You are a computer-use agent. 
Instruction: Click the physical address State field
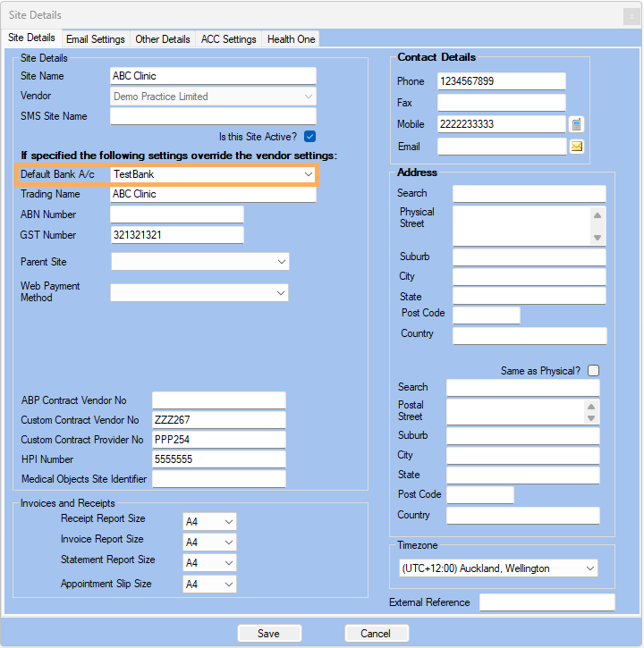(x=530, y=297)
